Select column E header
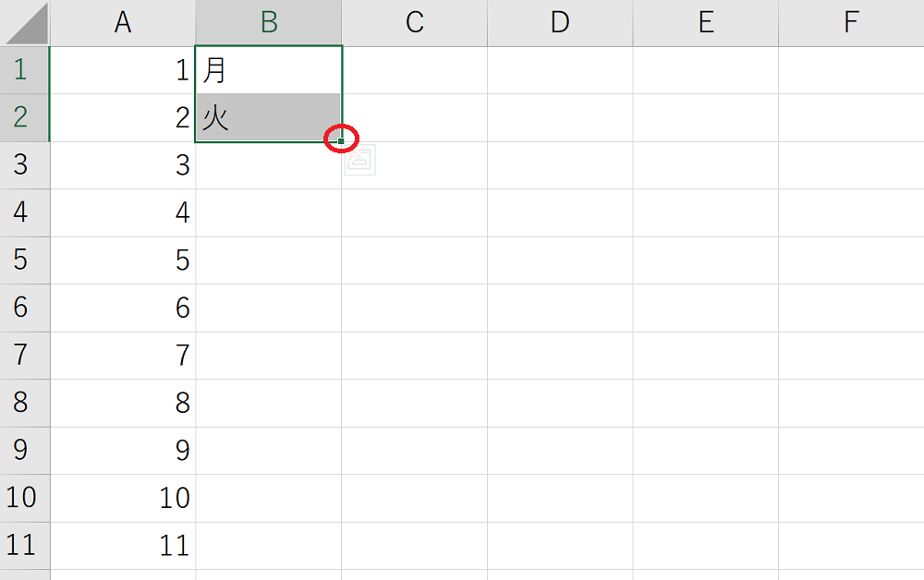 pyautogui.click(x=706, y=23)
